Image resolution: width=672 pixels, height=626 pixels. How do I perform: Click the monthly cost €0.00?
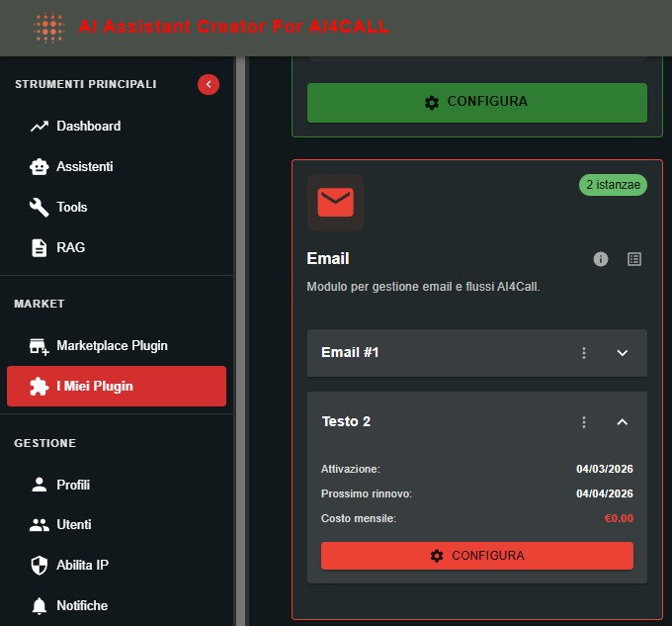point(619,518)
